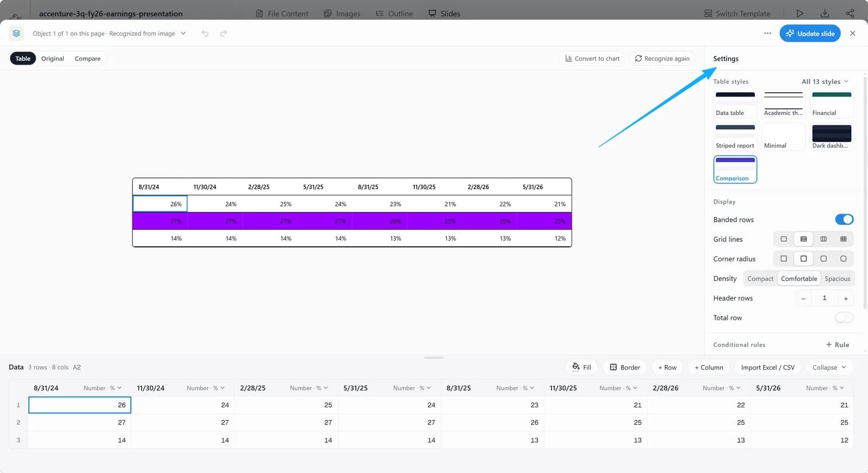Click the layers object icon
The image size is (868, 473).
click(x=16, y=34)
